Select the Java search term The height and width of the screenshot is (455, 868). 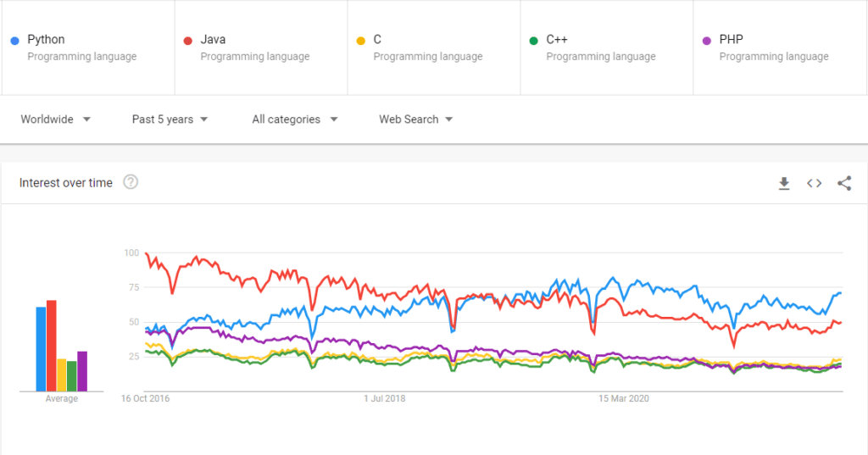pyautogui.click(x=213, y=39)
